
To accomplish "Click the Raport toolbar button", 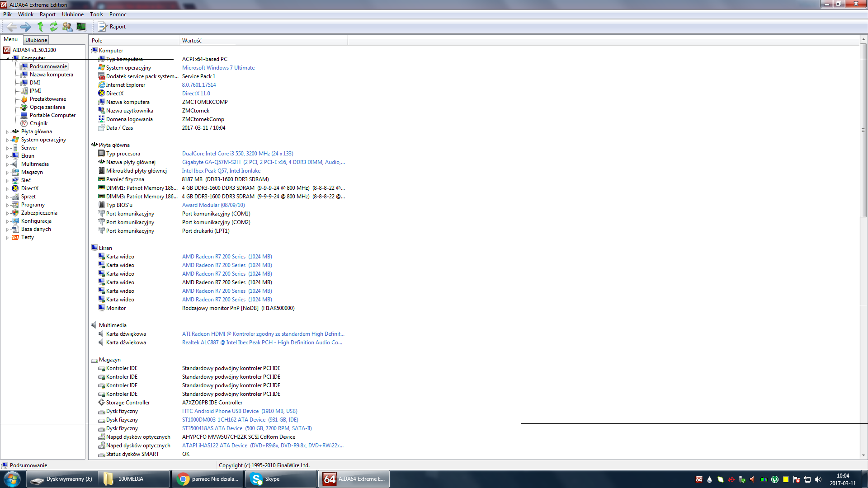I will [x=112, y=27].
